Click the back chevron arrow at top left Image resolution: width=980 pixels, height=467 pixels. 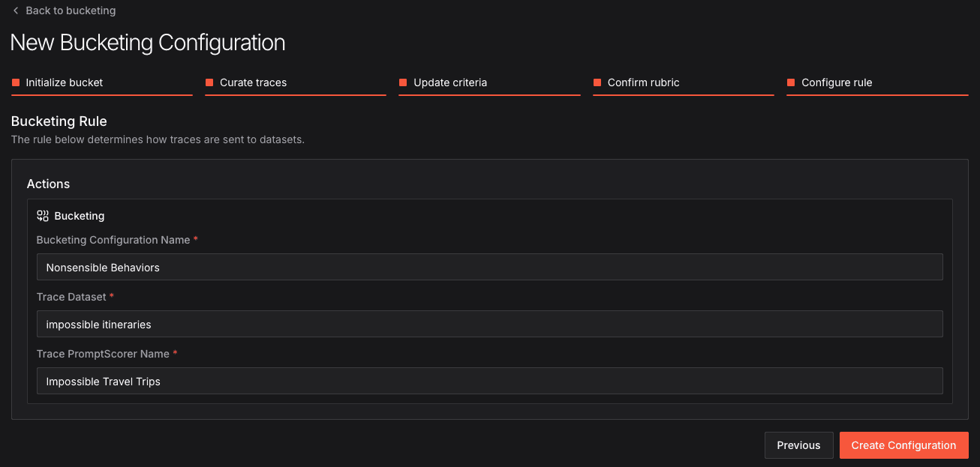[x=16, y=10]
